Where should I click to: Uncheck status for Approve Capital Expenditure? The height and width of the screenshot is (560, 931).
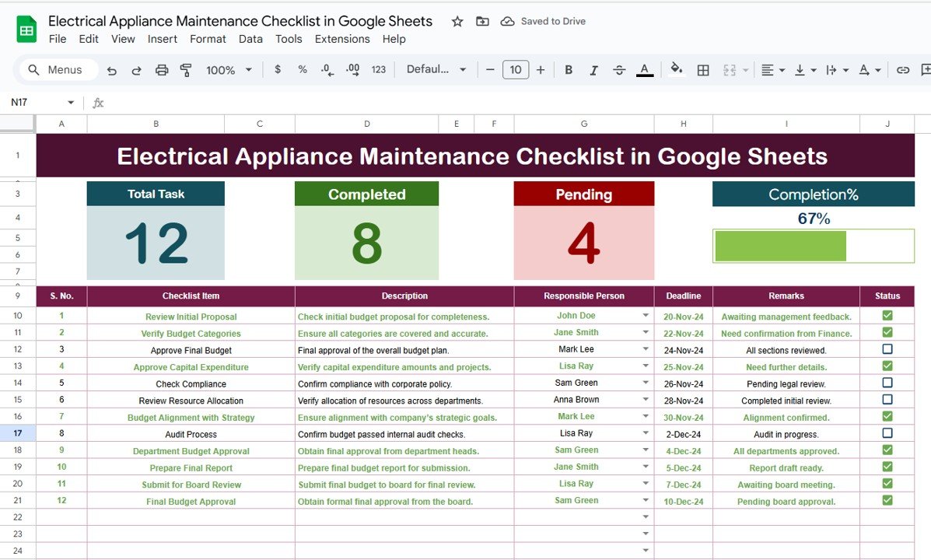tap(887, 366)
